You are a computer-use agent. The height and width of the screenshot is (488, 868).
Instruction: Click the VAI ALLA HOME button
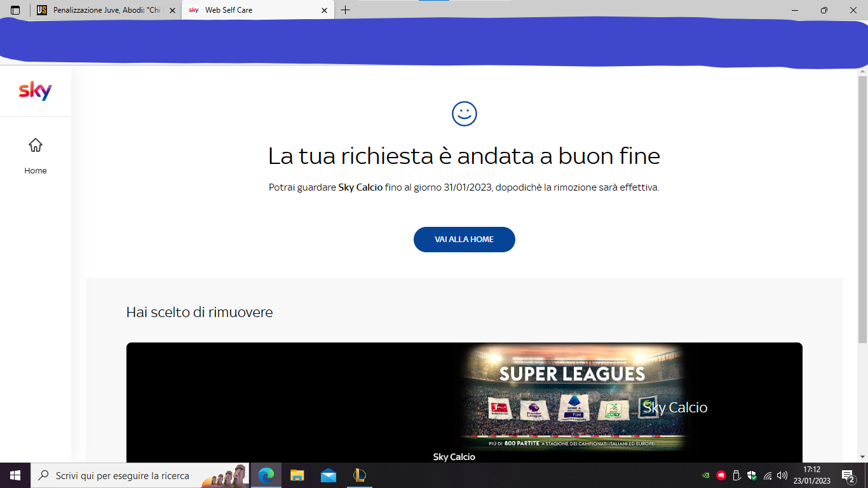tap(465, 240)
